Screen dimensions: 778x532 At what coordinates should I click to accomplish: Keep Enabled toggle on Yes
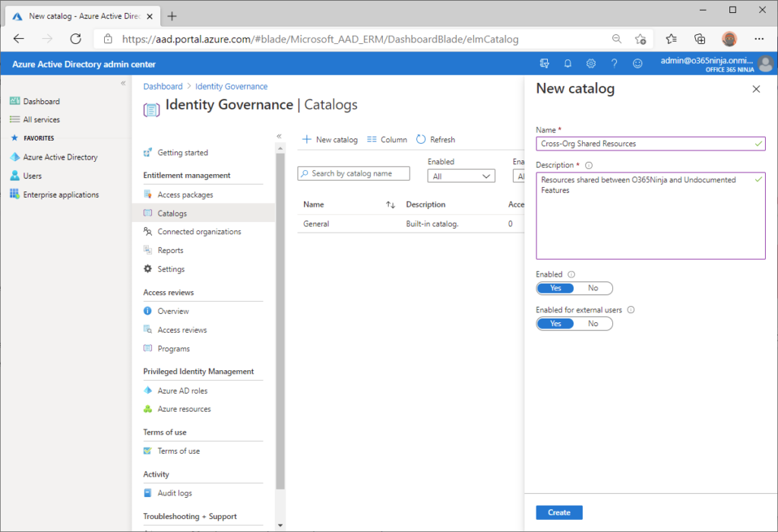[x=555, y=287]
